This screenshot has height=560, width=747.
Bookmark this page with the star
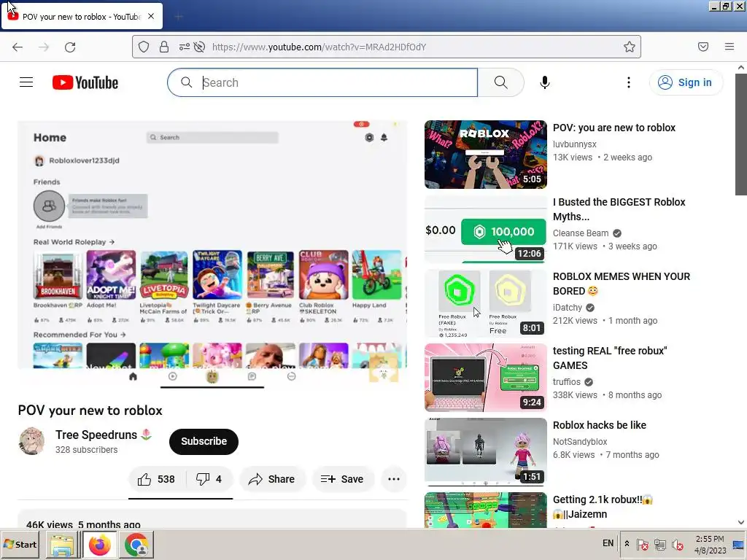(630, 47)
